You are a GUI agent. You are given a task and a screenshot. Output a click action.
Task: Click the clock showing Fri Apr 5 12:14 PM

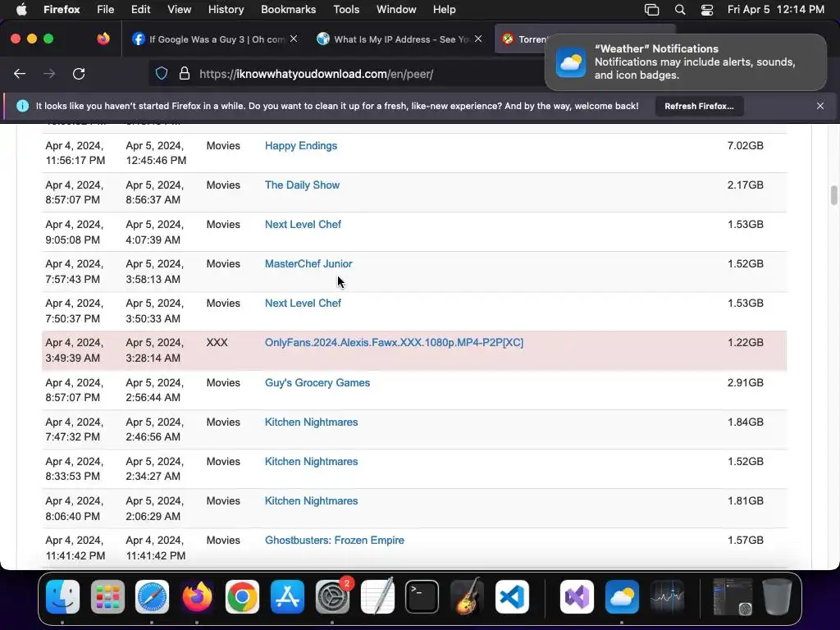click(x=776, y=9)
